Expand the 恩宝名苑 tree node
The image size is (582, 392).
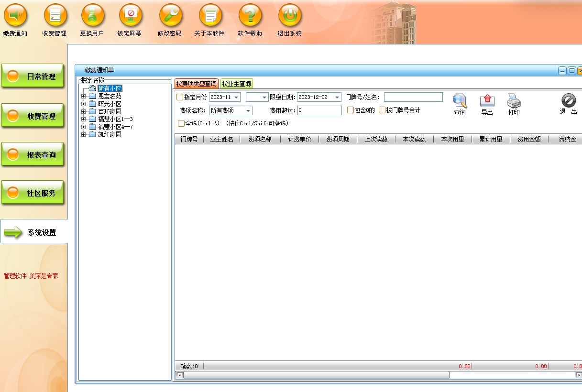click(83, 97)
